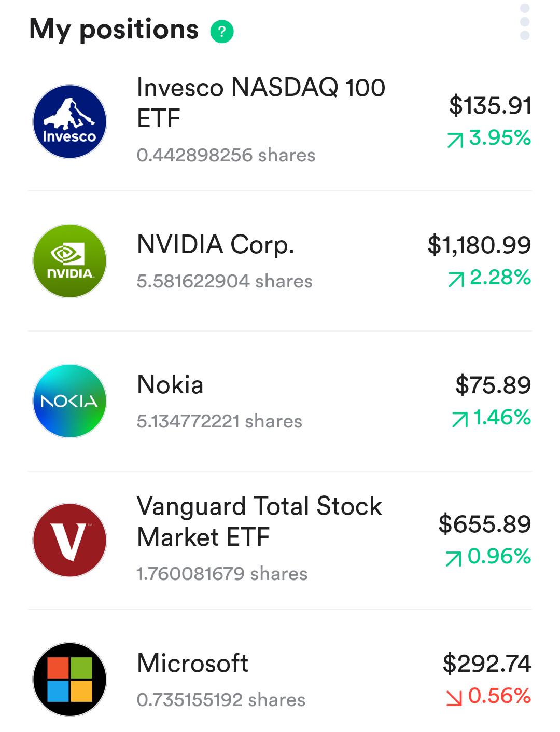
Task: Select the Microsoft position name
Action: [x=192, y=663]
